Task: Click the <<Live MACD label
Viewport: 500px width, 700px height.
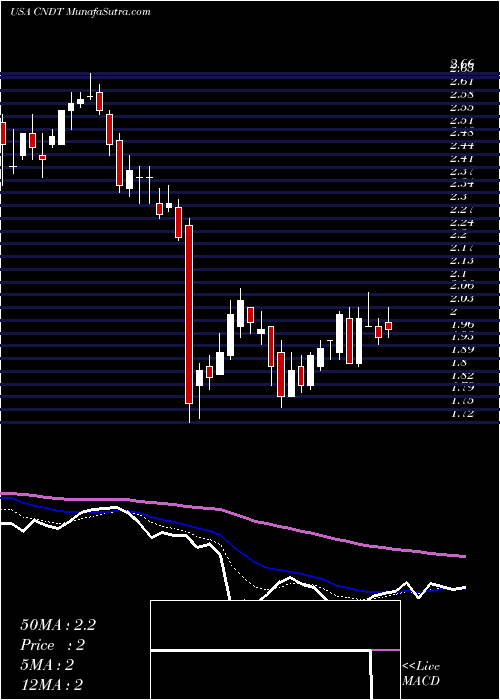Action: 421,674
